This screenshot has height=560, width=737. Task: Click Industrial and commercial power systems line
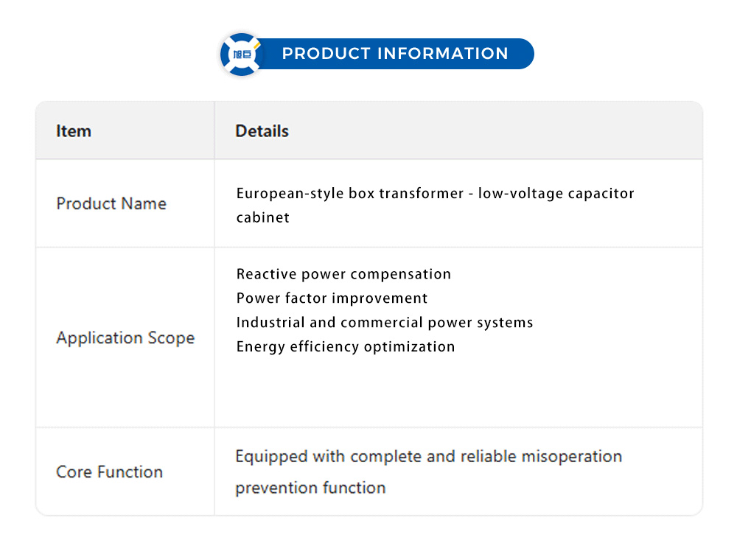point(385,323)
